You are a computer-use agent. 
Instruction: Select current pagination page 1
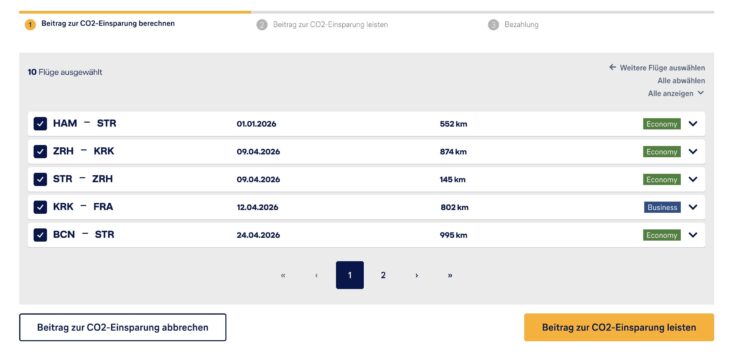(x=350, y=275)
